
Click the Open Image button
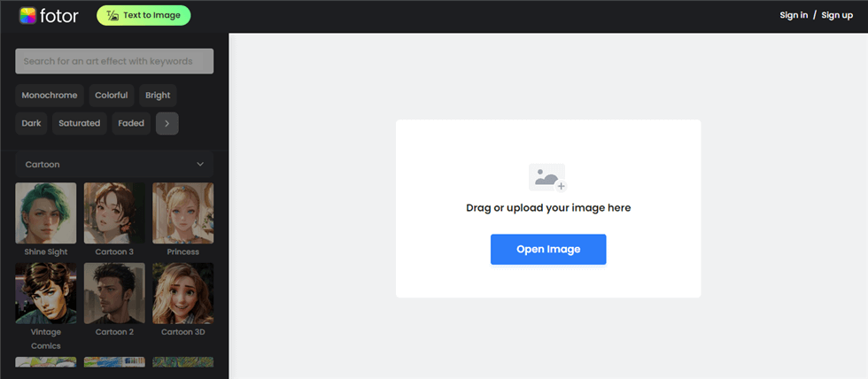pos(548,250)
